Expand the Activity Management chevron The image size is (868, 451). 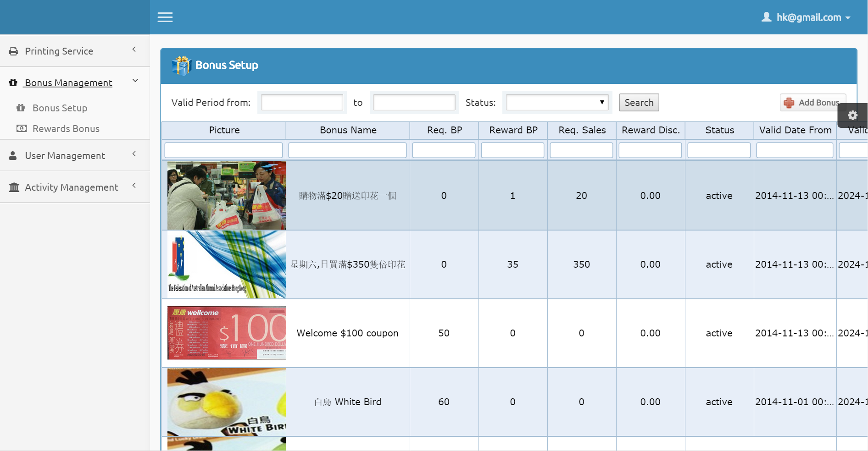pyautogui.click(x=134, y=185)
